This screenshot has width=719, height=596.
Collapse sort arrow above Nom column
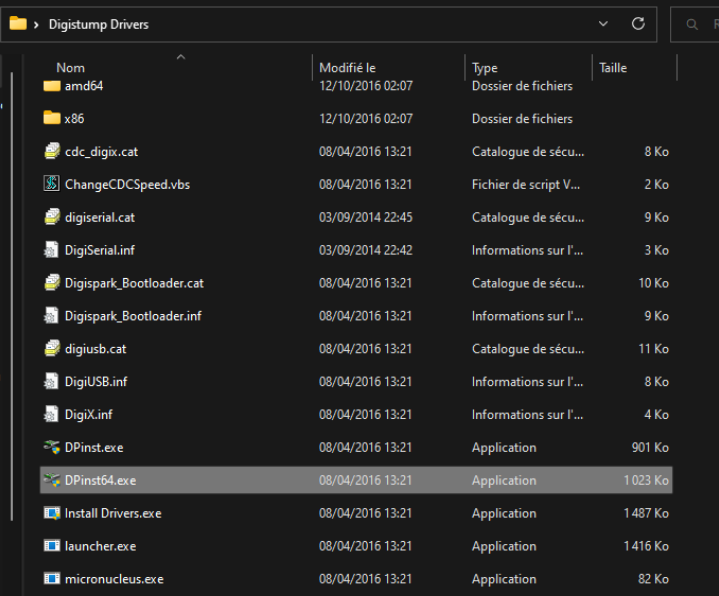click(181, 57)
